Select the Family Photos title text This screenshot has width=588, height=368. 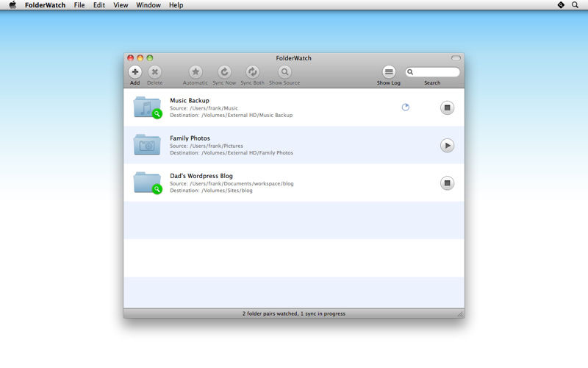pos(190,138)
